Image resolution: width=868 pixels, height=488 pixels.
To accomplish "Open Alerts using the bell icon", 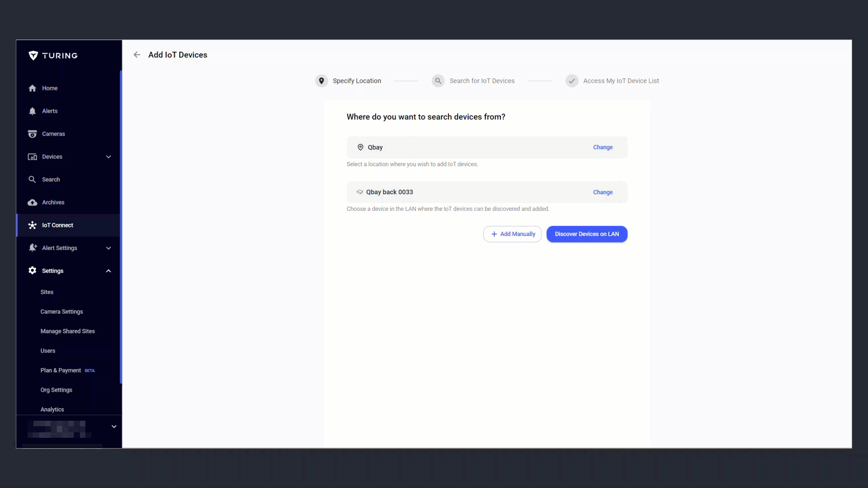I will [33, 111].
